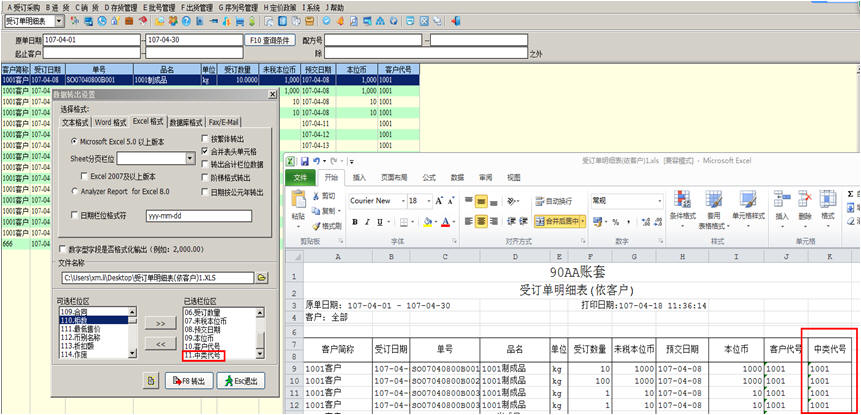Click the increase font size icon
Image resolution: width=861 pixels, height=415 pixels.
[x=439, y=201]
